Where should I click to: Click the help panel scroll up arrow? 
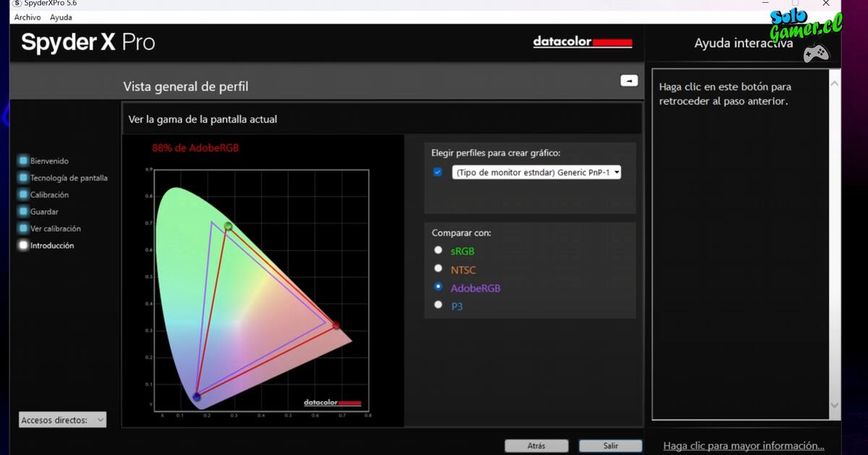834,84
